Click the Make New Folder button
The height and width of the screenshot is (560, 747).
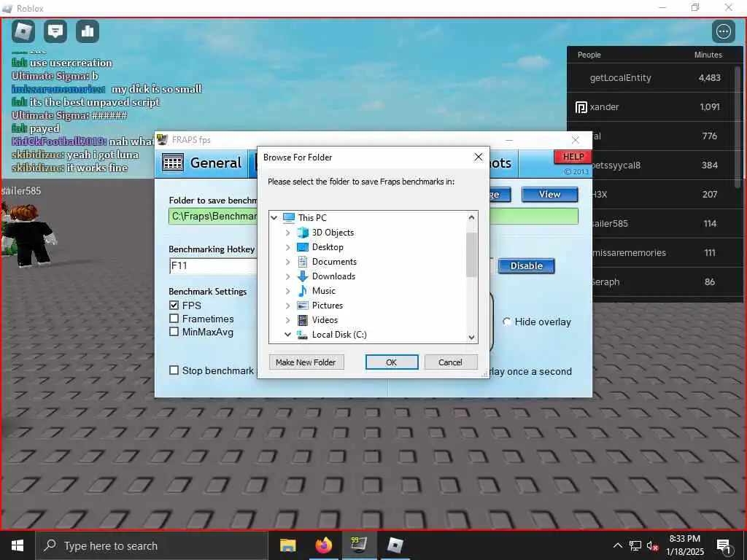pyautogui.click(x=306, y=362)
